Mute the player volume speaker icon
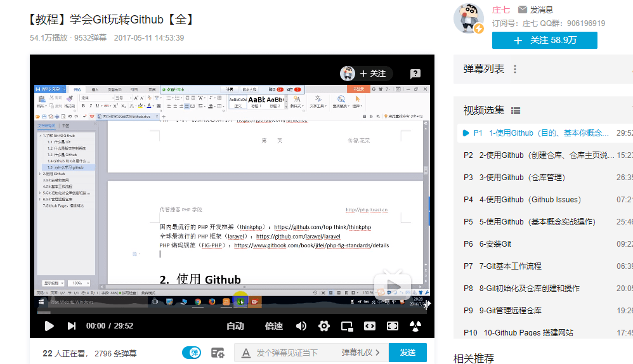Image resolution: width=633 pixels, height=364 pixels. click(x=301, y=326)
